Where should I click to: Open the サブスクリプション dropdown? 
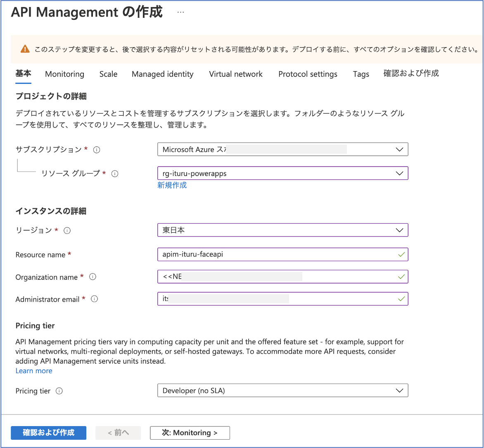[283, 149]
